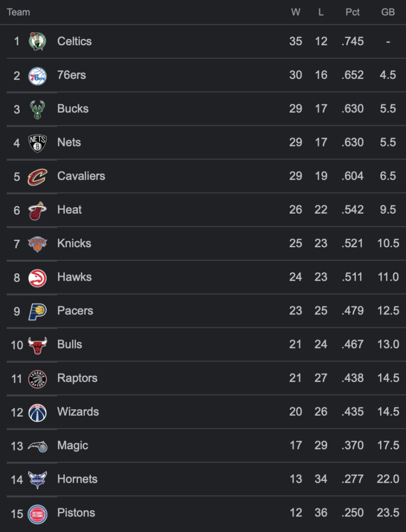Click the Raptors circular logo
This screenshot has height=532, width=406.
37,379
